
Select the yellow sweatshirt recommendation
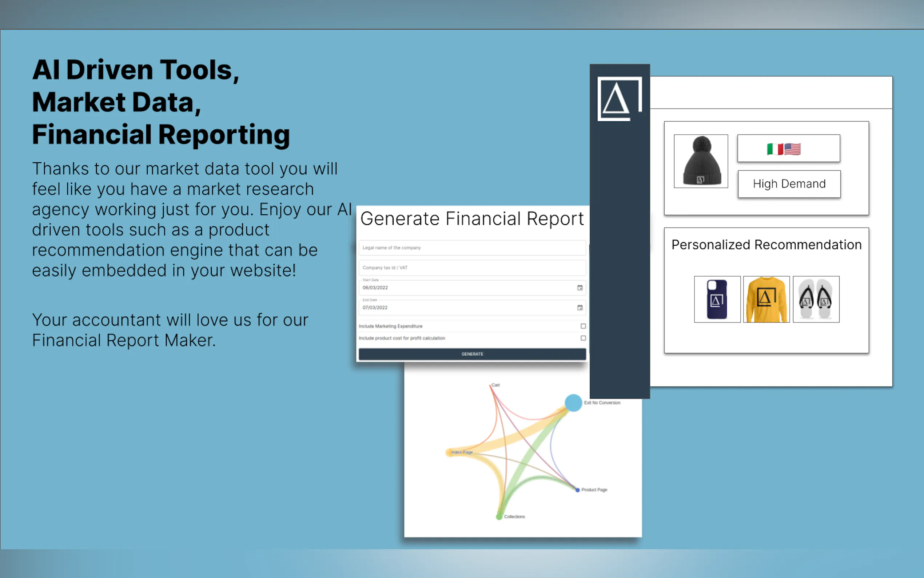click(766, 299)
